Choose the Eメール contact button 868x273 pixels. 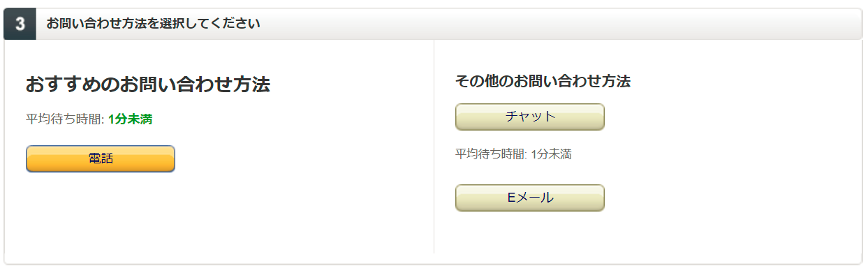[530, 198]
